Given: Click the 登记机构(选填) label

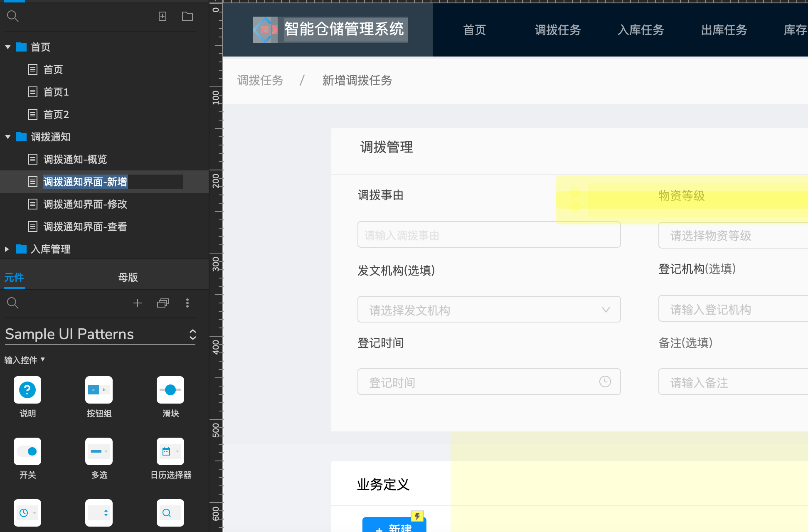Looking at the screenshot, I should point(697,269).
